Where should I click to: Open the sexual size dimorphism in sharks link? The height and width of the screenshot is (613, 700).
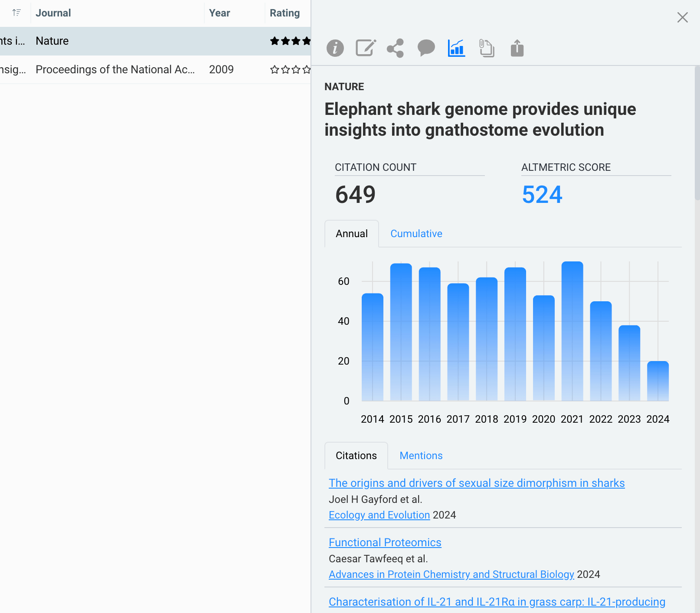476,483
